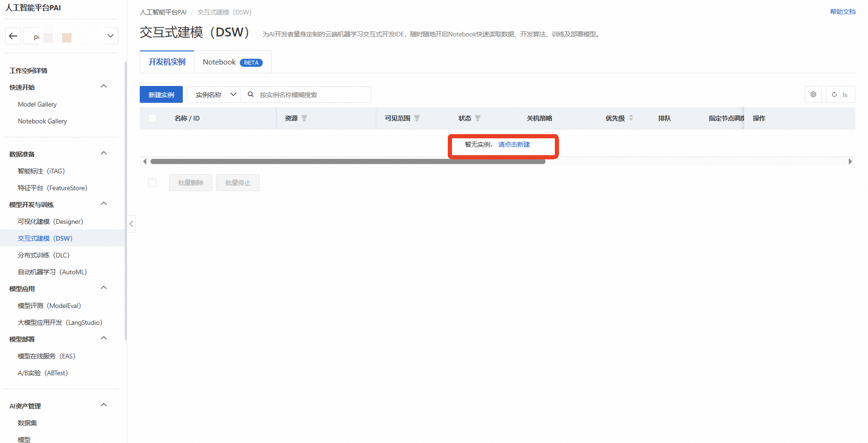The width and height of the screenshot is (868, 443).
Task: Open 模型在线服务 (EAS)
Action: click(x=46, y=356)
